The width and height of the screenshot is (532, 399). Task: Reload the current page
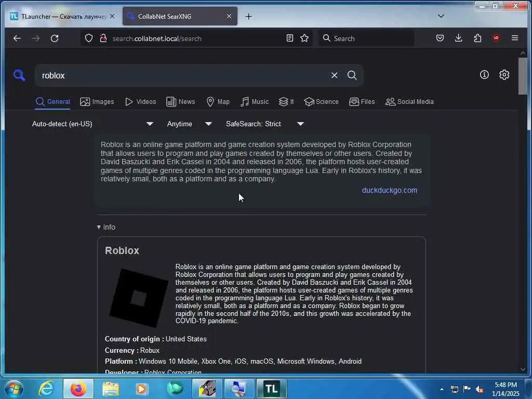[x=55, y=38]
